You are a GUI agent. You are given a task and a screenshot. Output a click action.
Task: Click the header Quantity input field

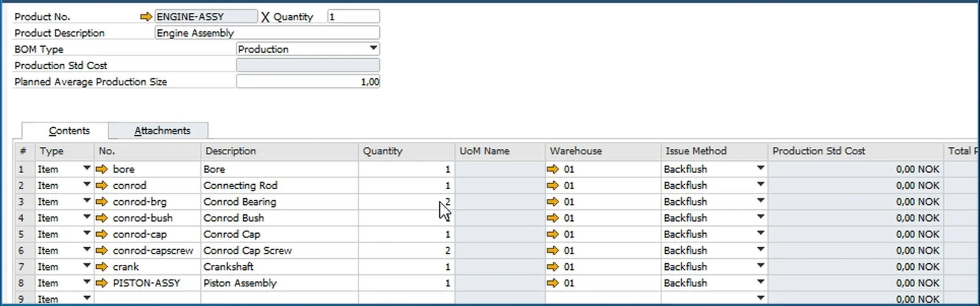click(x=353, y=17)
